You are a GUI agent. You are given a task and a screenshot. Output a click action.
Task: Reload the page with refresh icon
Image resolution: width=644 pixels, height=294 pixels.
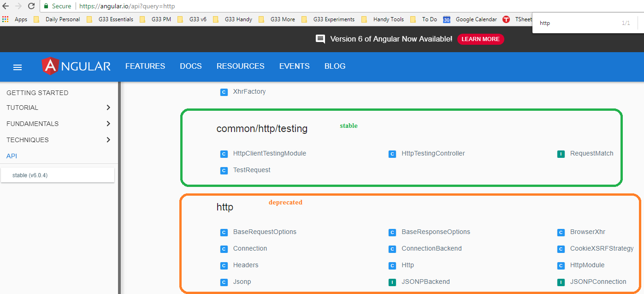point(31,6)
